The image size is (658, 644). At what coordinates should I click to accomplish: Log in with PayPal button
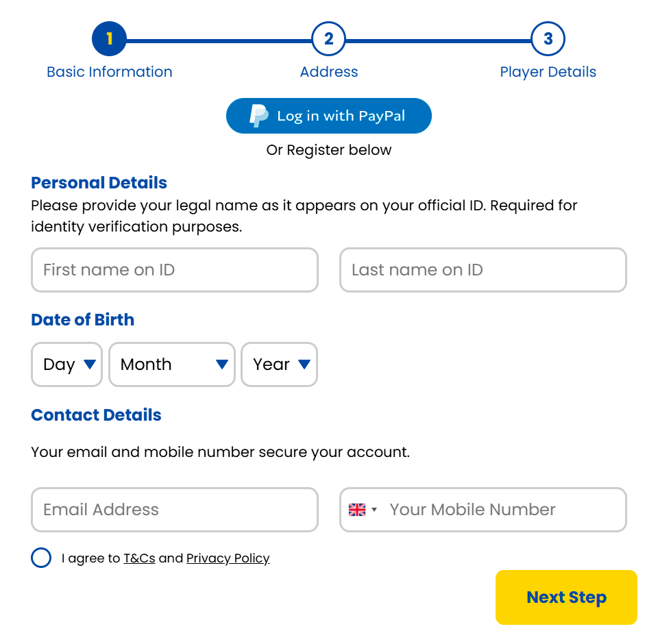pos(329,116)
